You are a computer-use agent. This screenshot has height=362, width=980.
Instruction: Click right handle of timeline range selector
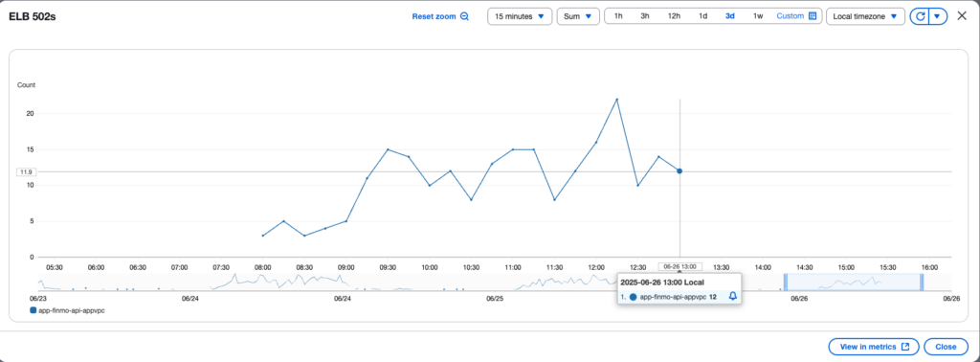coord(922,282)
